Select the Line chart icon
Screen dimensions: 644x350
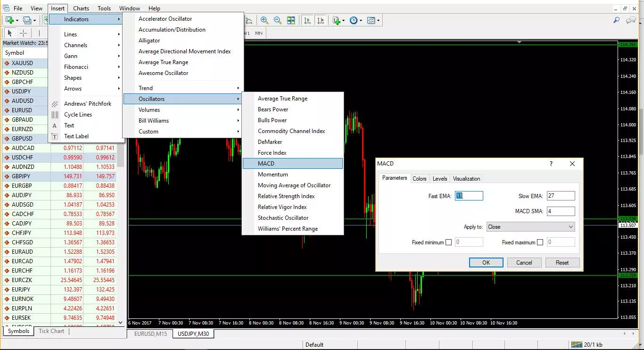[249, 20]
